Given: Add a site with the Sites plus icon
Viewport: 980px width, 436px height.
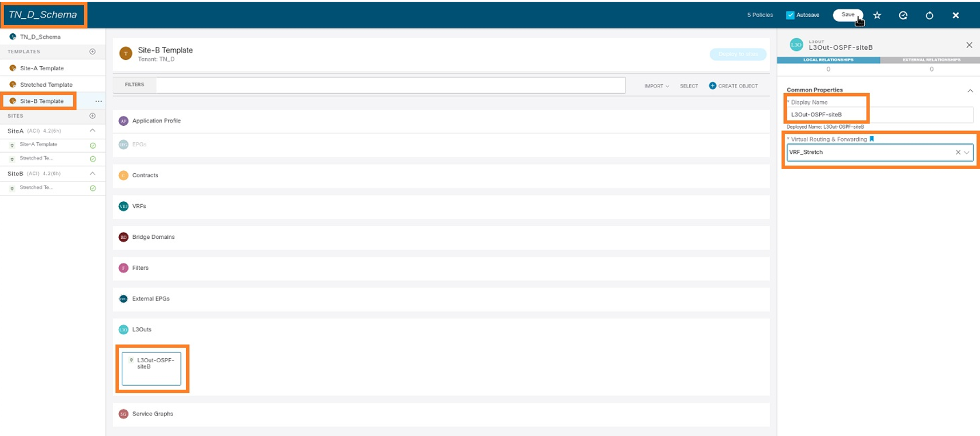Looking at the screenshot, I should [x=92, y=116].
